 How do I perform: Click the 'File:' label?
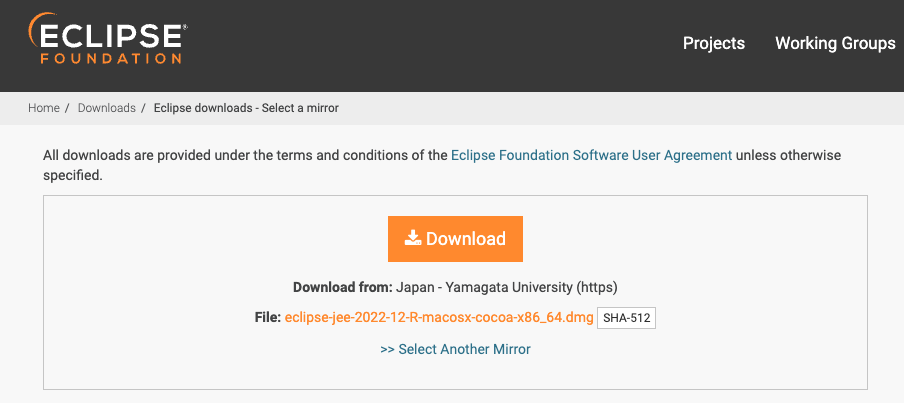[267, 318]
